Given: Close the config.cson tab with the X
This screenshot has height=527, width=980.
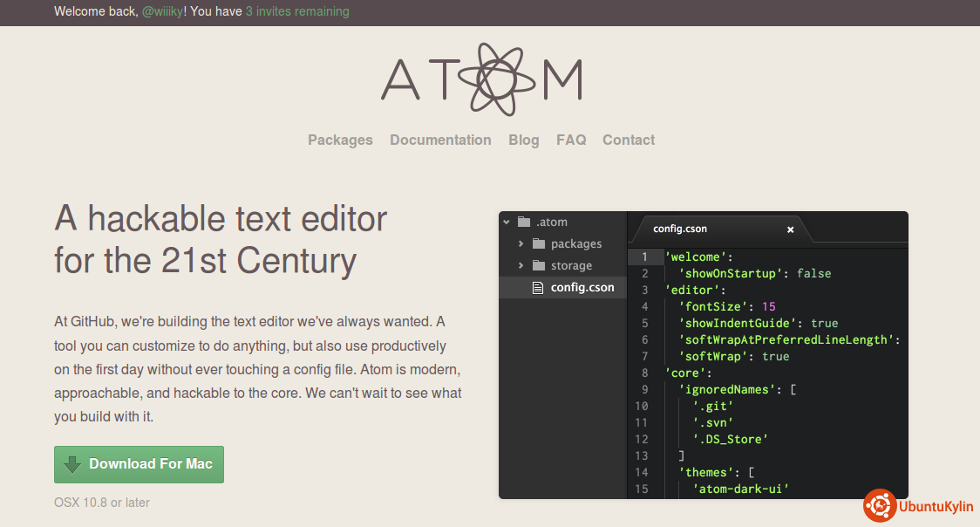Looking at the screenshot, I should coord(790,229).
